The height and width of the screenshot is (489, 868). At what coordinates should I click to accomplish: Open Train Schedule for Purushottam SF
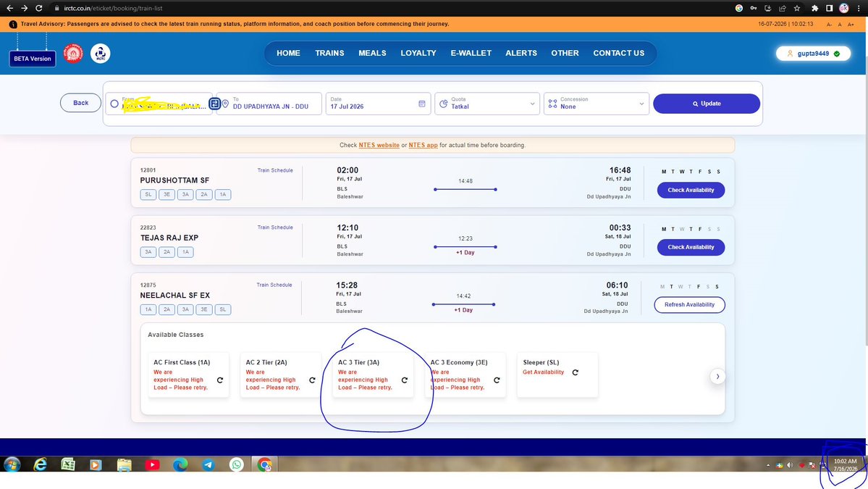coord(275,170)
